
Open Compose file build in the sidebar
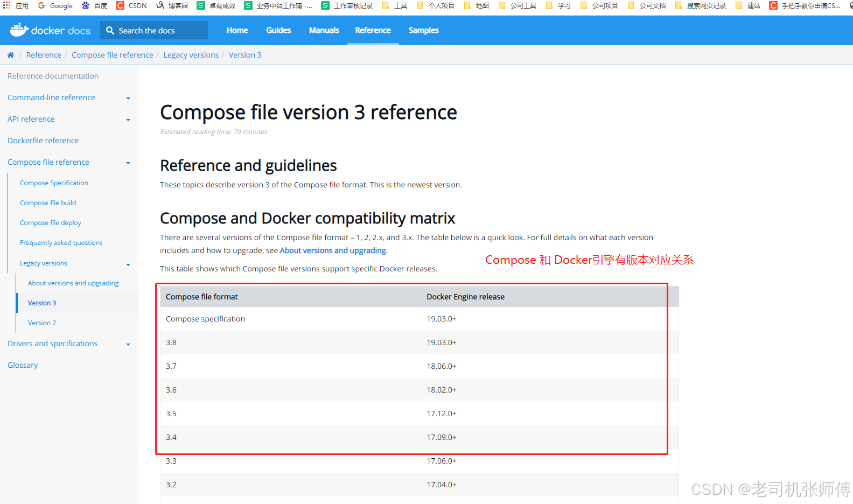[48, 203]
